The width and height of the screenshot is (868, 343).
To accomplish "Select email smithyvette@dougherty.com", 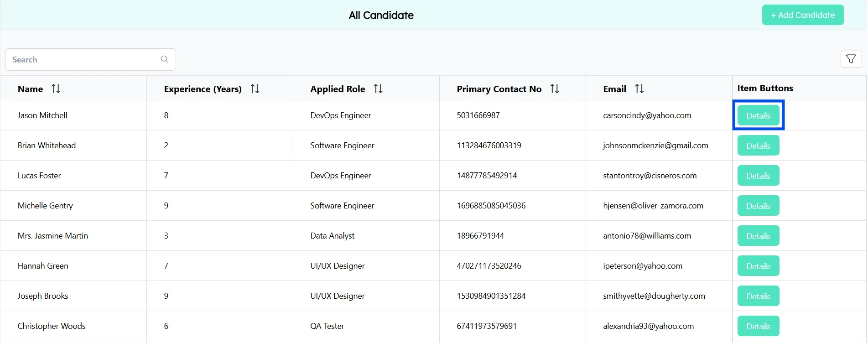I will [x=654, y=296].
